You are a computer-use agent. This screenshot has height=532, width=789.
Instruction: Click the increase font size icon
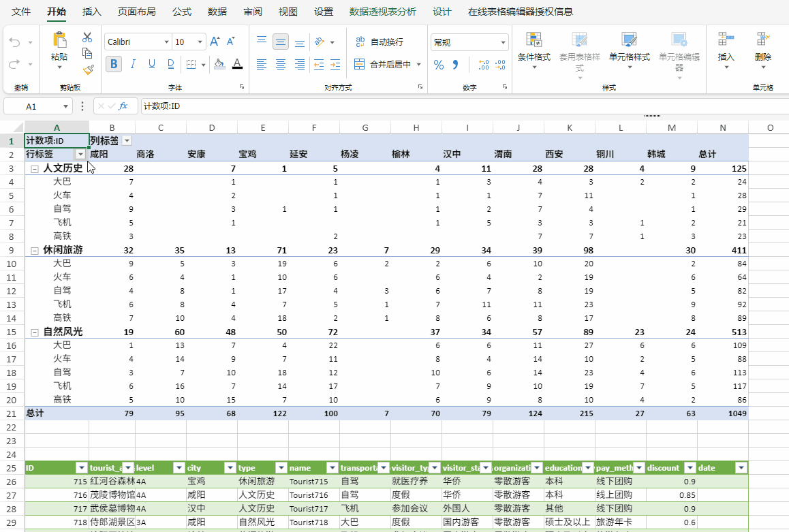point(215,42)
